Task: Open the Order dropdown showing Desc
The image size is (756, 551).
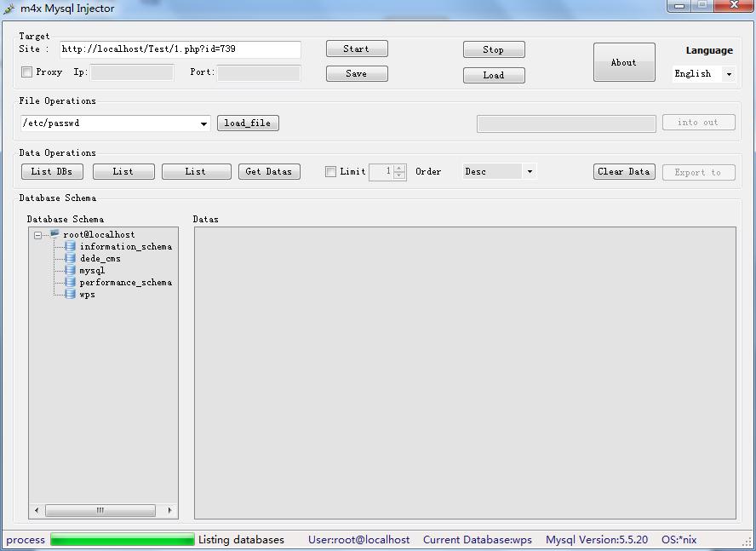Action: point(499,171)
